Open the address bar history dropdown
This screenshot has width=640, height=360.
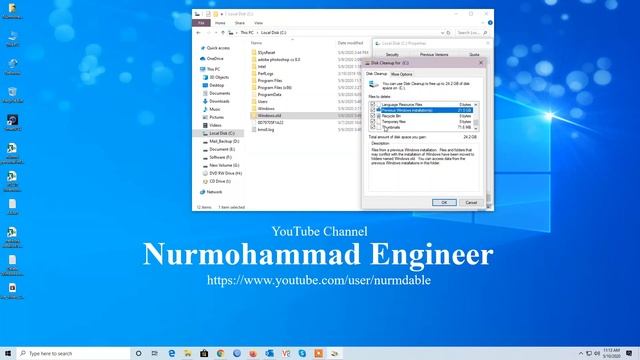click(x=442, y=33)
